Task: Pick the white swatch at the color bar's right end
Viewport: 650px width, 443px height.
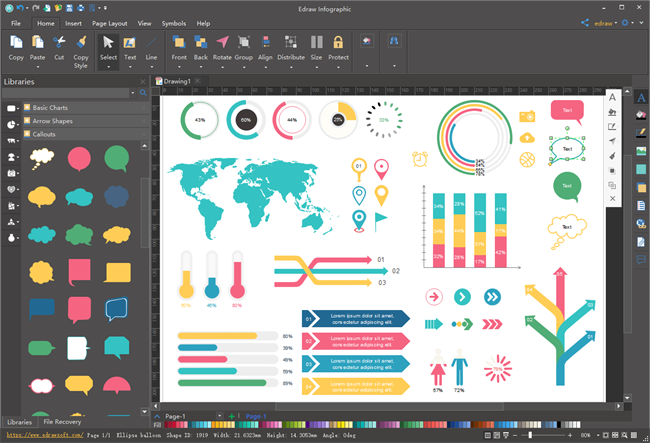Action: click(578, 425)
